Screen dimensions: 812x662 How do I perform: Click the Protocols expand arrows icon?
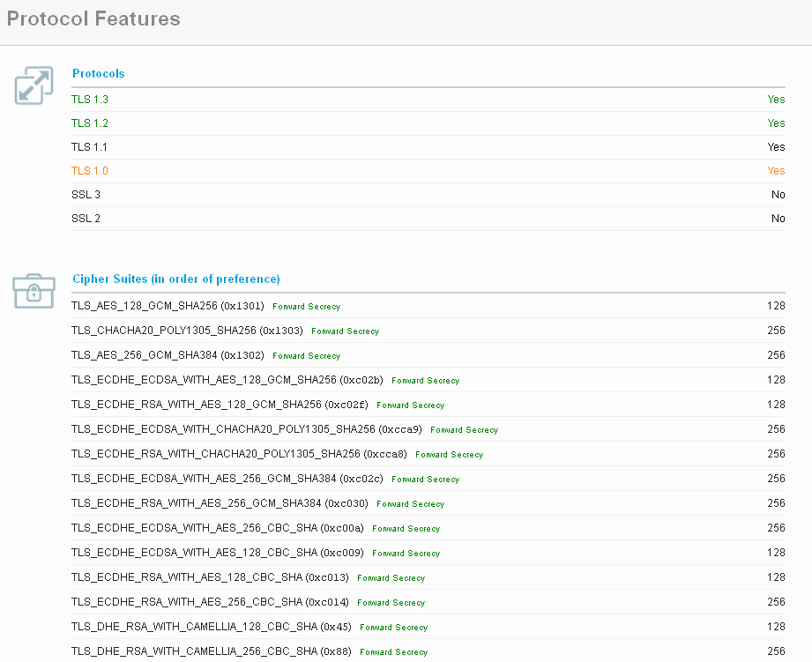pyautogui.click(x=34, y=86)
